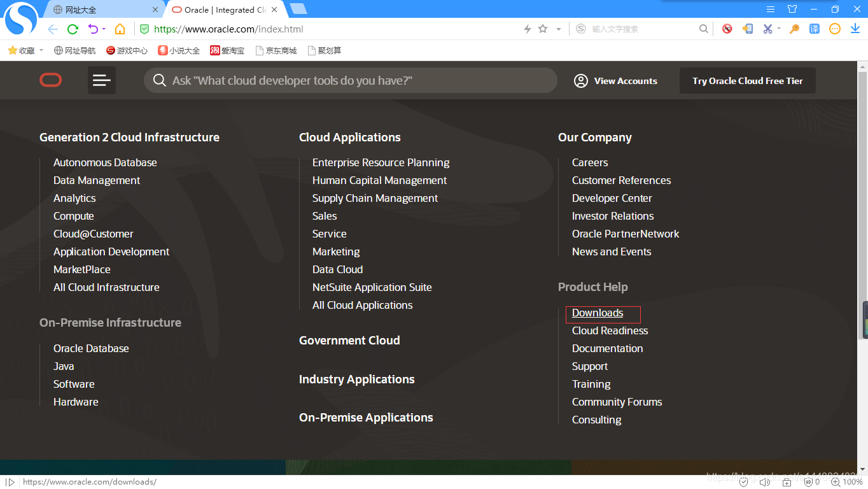Open the blue downloads arrow icon
868x489 pixels.
pos(855,29)
